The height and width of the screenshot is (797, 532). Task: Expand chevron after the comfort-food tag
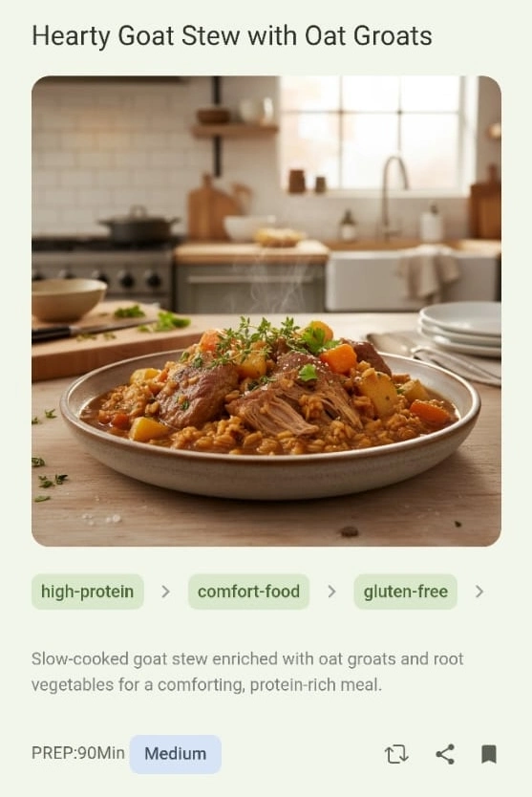331,592
